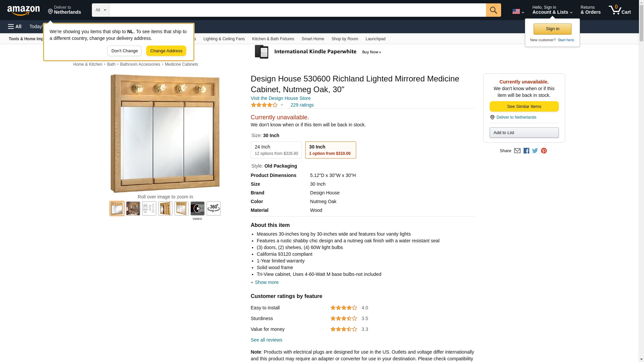Click the Change Address button
Screen dimensions: 644x362
pyautogui.click(x=166, y=51)
